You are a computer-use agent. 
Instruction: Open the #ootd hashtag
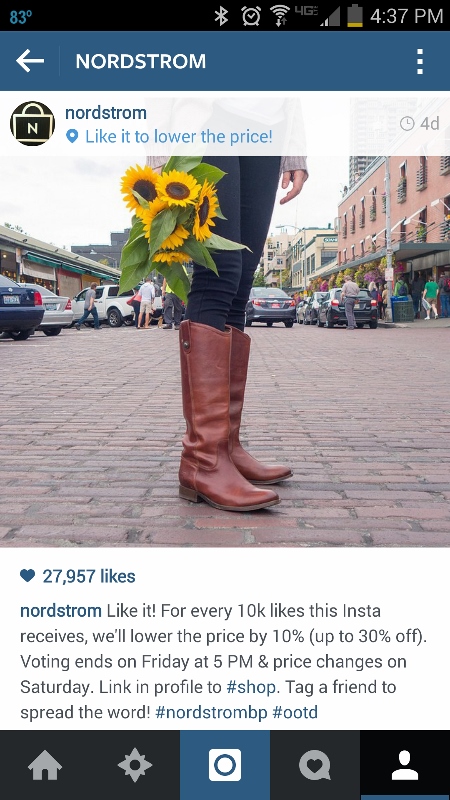(295, 712)
